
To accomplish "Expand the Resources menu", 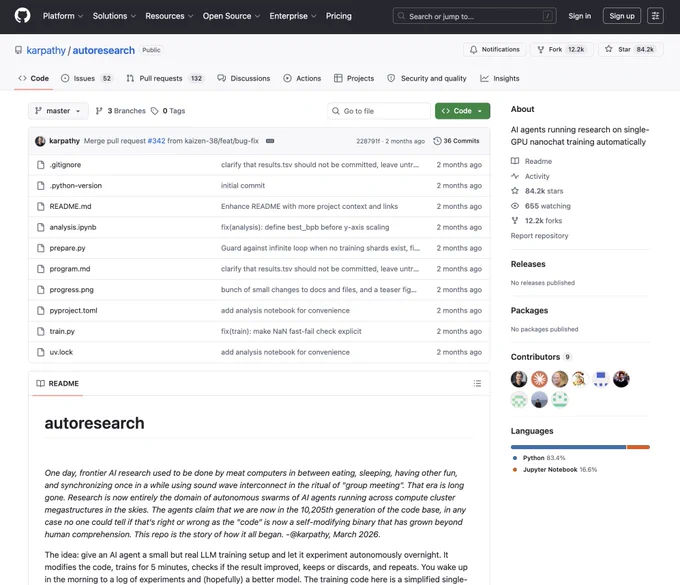I will (169, 16).
